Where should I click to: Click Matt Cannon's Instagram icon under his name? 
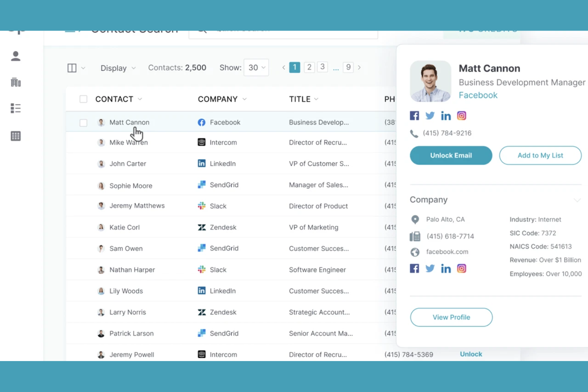point(461,116)
